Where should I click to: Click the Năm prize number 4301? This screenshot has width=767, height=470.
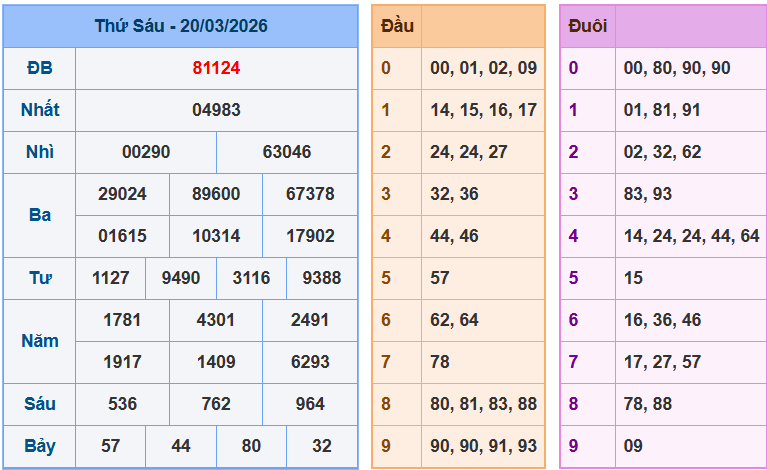(x=216, y=320)
